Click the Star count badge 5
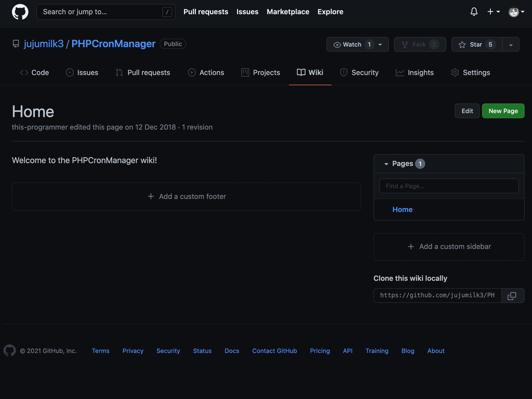This screenshot has height=399, width=532. click(x=491, y=44)
